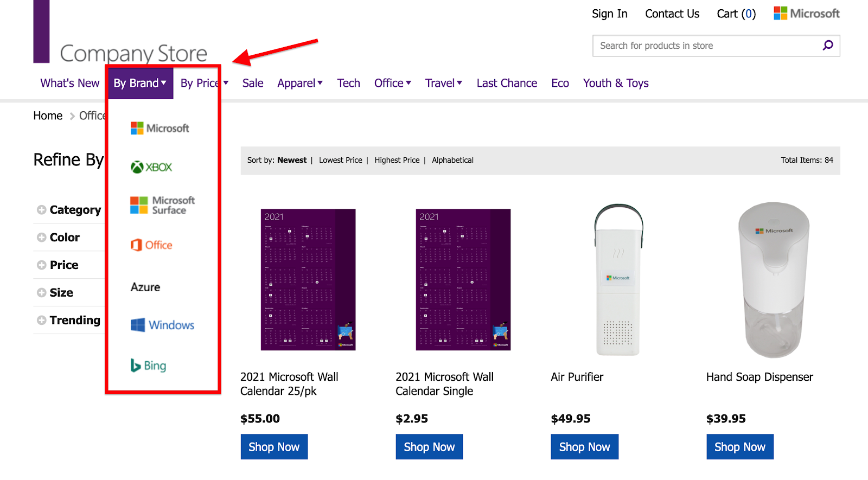868x480 pixels.
Task: Go to the Last Chance menu item
Action: pos(507,83)
